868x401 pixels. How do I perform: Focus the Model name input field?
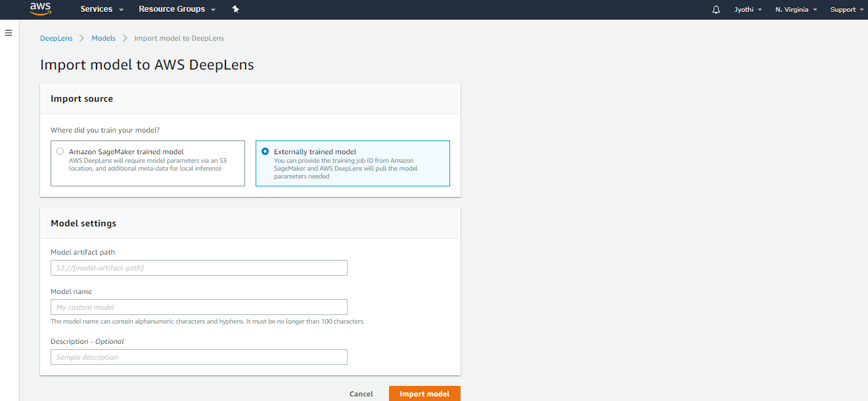[199, 307]
